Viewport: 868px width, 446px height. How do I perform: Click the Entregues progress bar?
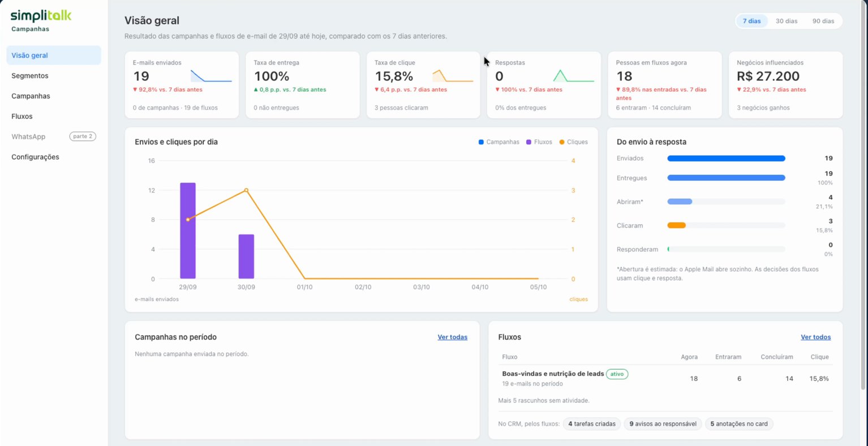click(726, 178)
